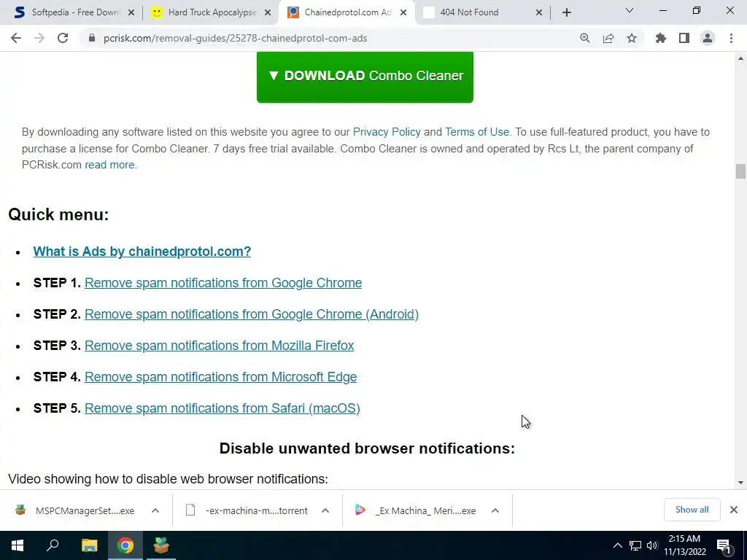Click the forward navigation arrow

[39, 38]
